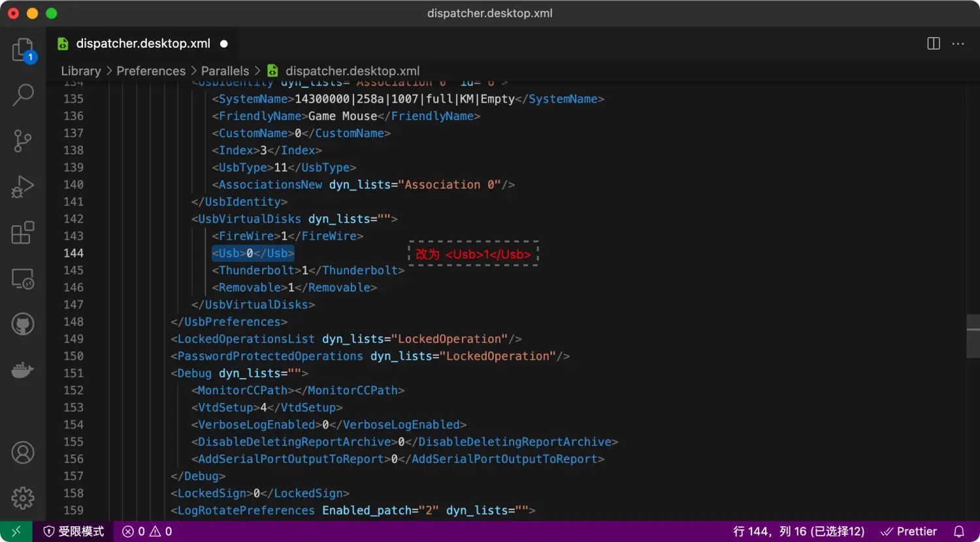Click the closing Debug tag line
Screen dimensions: 980x542
point(198,476)
